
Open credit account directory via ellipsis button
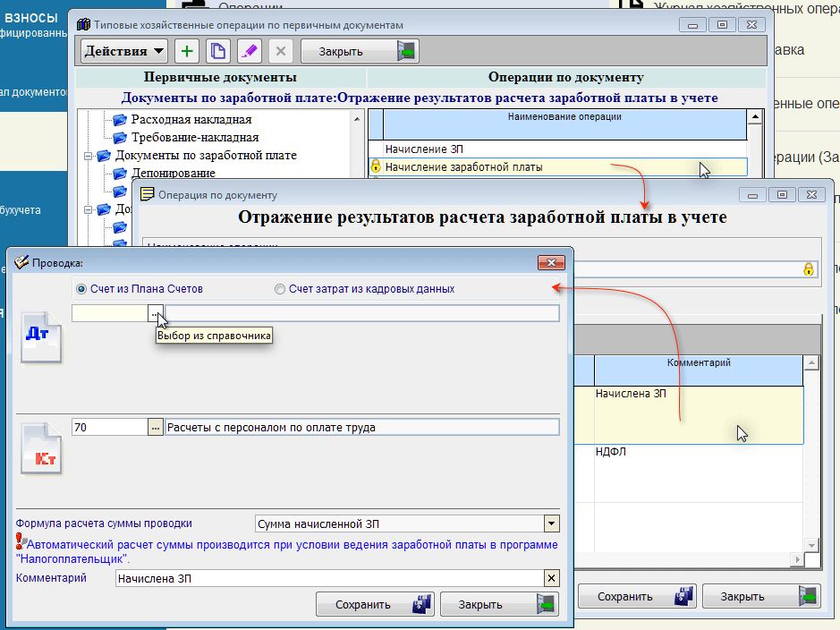156,427
